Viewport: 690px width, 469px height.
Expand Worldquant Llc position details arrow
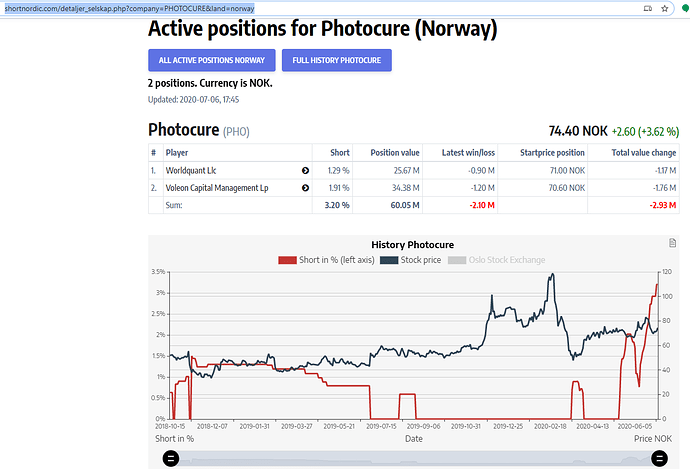pos(305,171)
